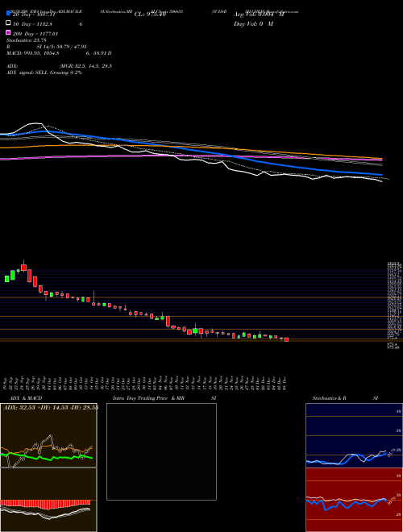This screenshot has height=532, width=403.
Task: Click the last red candlestick on the chart
Action: pos(286,339)
